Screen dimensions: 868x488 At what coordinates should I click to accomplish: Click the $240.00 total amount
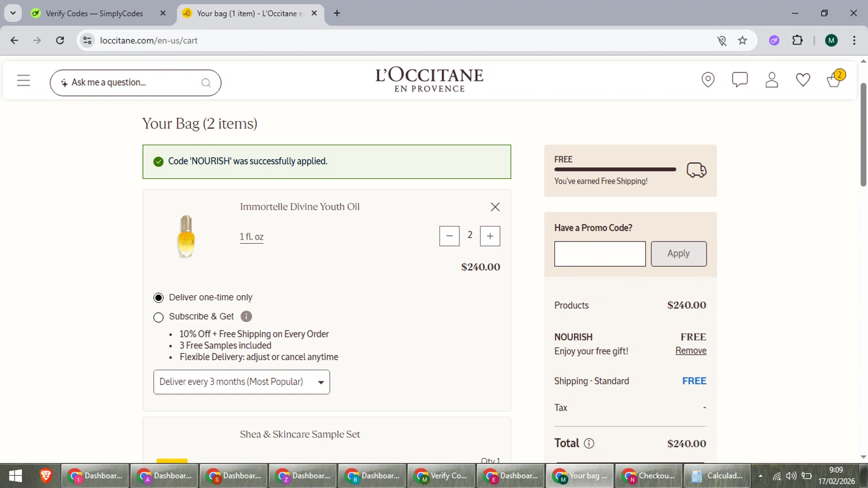[686, 444]
